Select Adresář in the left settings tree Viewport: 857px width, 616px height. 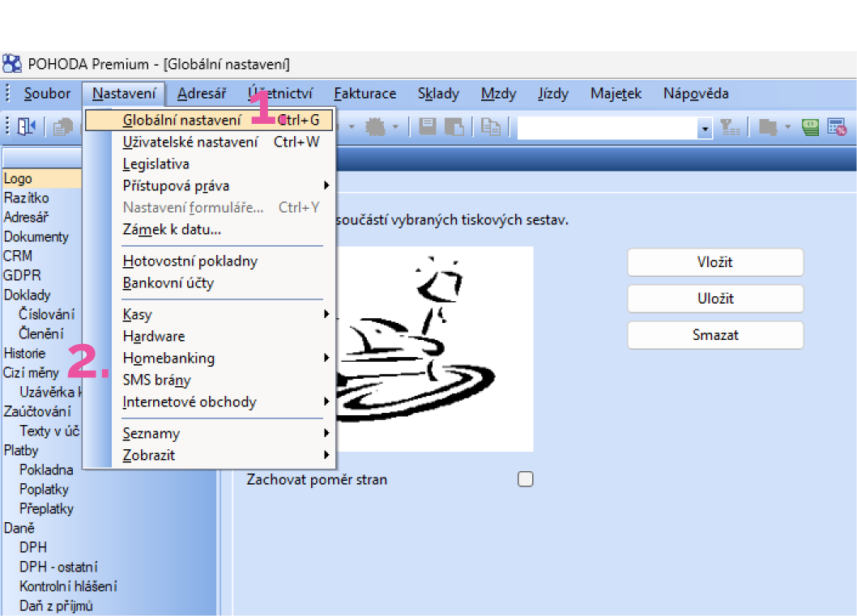[x=26, y=218]
